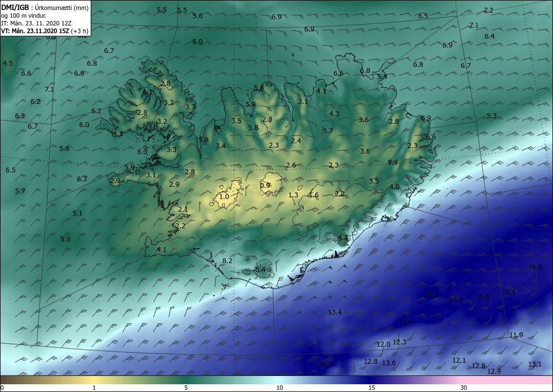Click the 16.3 value on the map
This screenshot has width=553, height=392.
click(325, 364)
